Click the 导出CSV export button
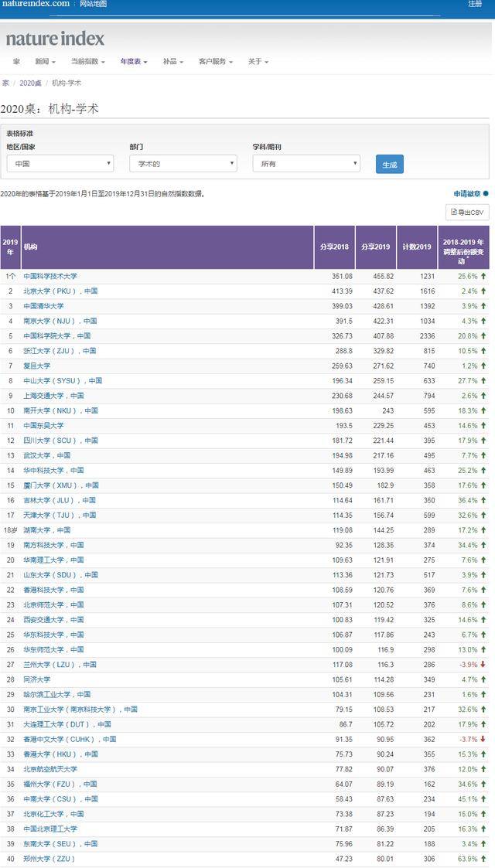The width and height of the screenshot is (495, 868). pyautogui.click(x=467, y=212)
